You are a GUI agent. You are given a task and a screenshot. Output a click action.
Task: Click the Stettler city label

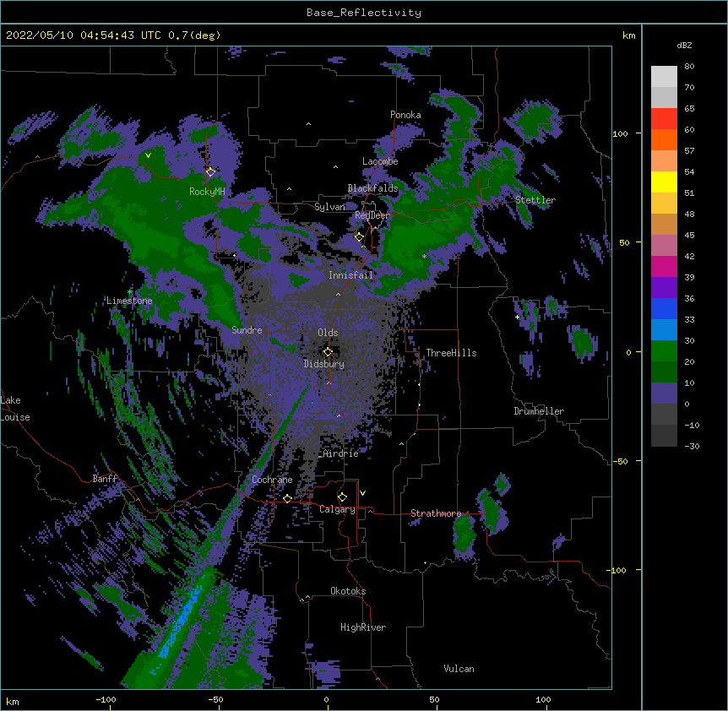[535, 200]
